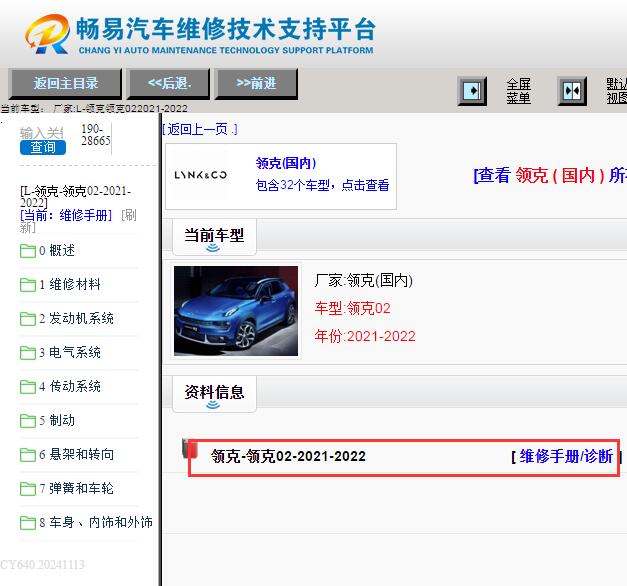Click folder icon next to 7 弹簧和车轮
The image size is (627, 586).
click(28, 489)
